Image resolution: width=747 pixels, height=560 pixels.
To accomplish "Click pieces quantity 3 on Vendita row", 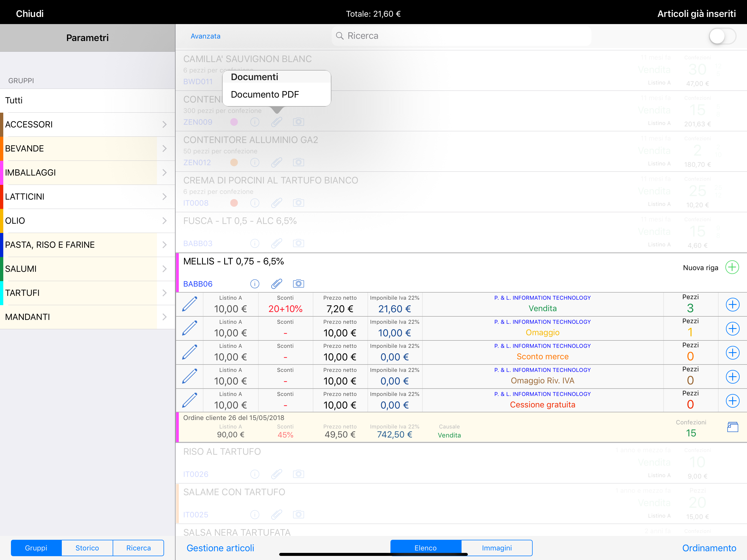I will (x=690, y=308).
